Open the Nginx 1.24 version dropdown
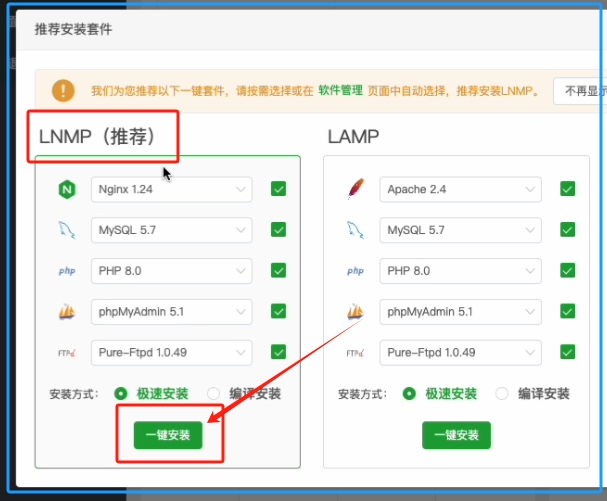607x501 pixels. (171, 189)
